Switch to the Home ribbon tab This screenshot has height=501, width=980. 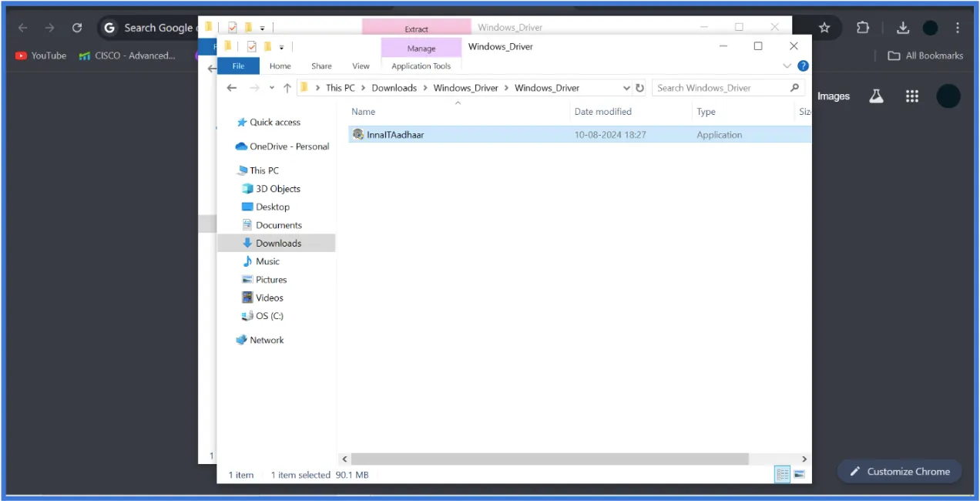(280, 66)
